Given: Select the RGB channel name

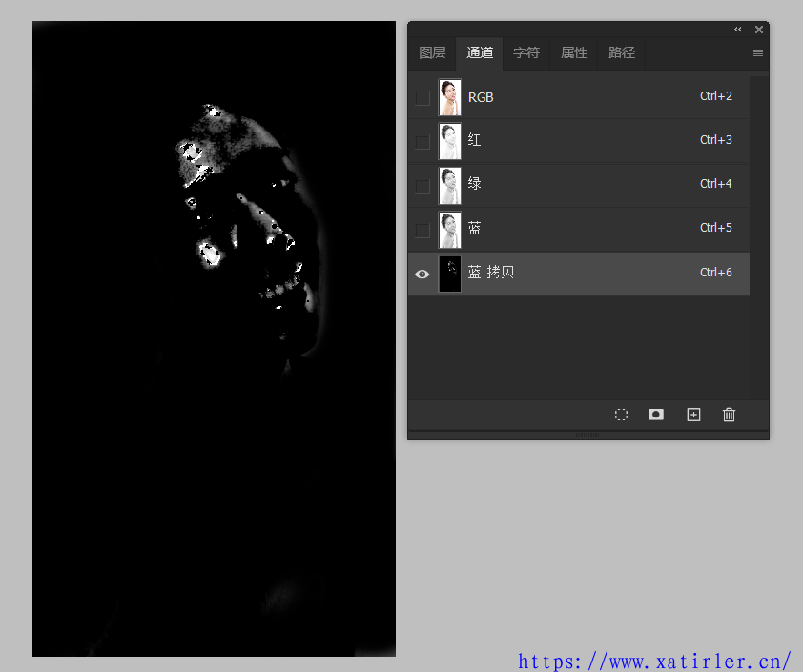Looking at the screenshot, I should [x=481, y=98].
